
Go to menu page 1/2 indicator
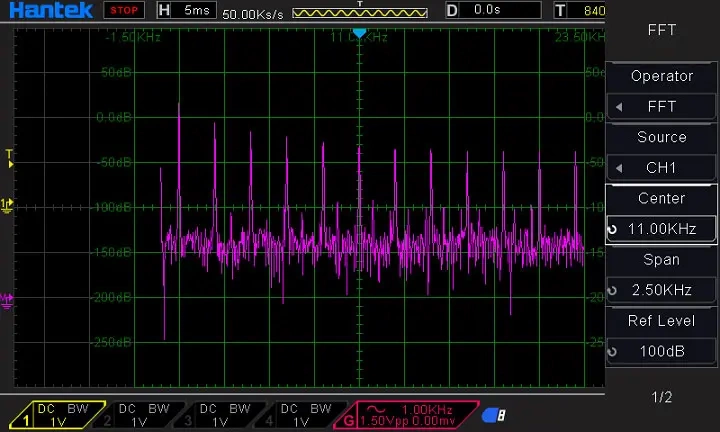(x=661, y=397)
